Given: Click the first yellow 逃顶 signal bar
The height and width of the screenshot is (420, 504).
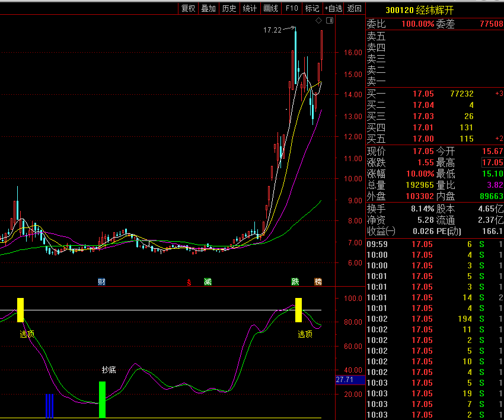Looking at the screenshot, I should 20,310.
